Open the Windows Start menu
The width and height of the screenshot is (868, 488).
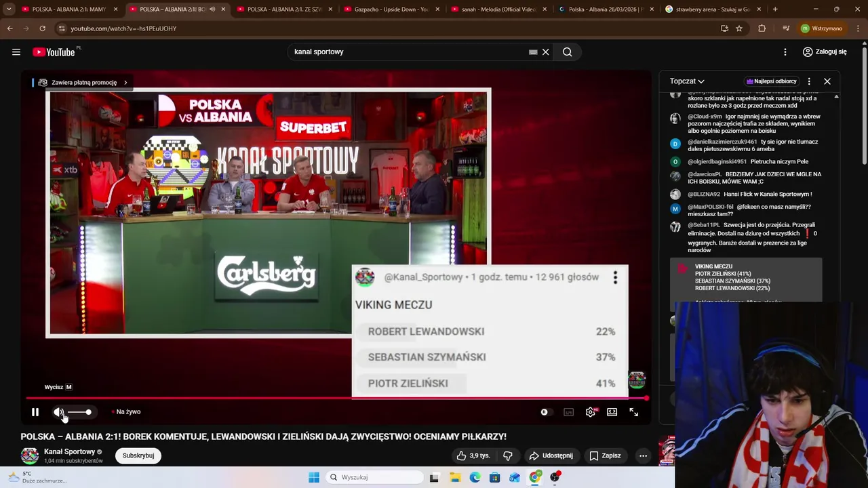(313, 477)
